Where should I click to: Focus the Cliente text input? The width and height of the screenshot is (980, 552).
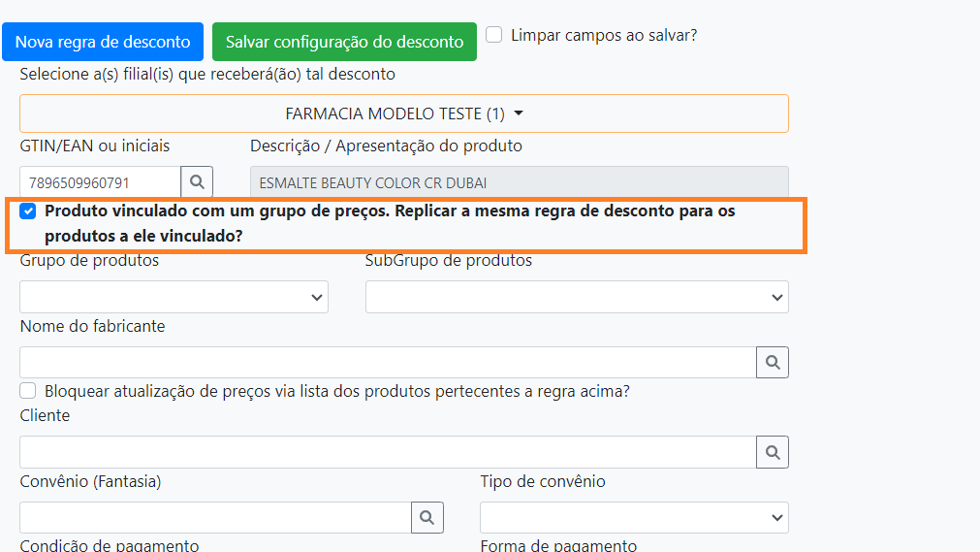click(387, 452)
